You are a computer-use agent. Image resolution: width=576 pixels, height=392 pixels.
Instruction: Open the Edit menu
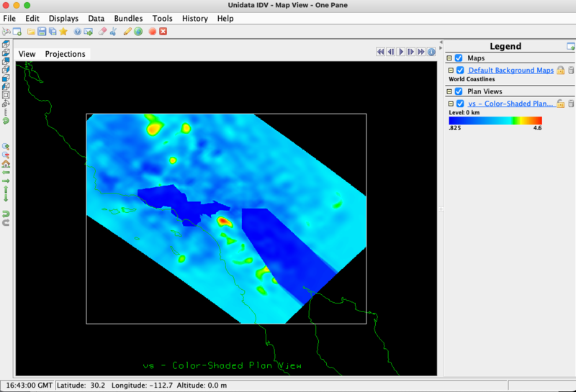click(32, 19)
